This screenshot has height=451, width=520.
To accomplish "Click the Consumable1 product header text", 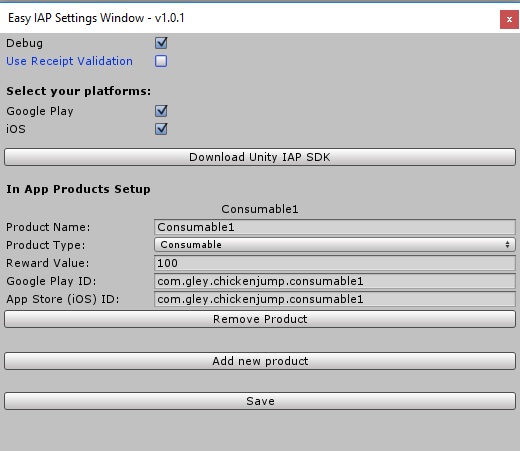I will click(260, 209).
